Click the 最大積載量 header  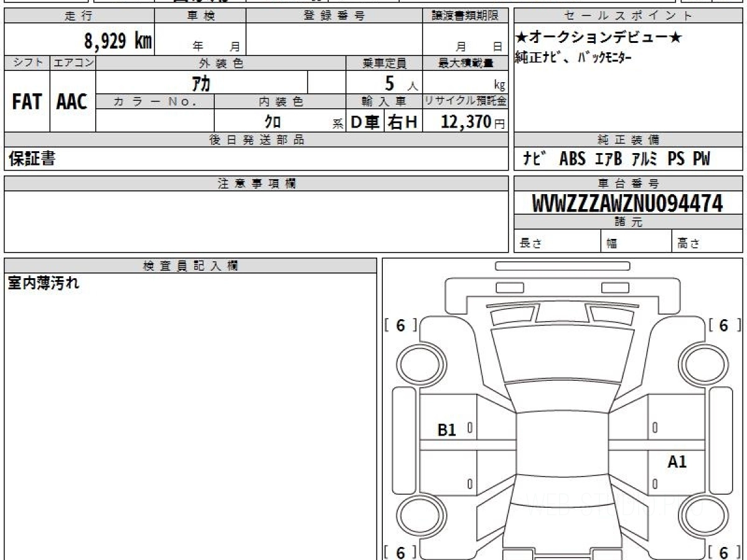466,63
